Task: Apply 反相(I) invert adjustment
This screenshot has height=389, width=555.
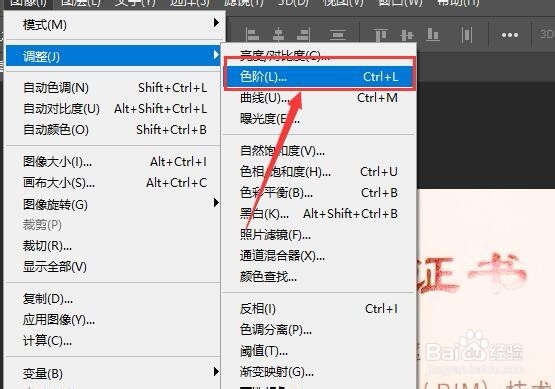Action: (x=319, y=309)
